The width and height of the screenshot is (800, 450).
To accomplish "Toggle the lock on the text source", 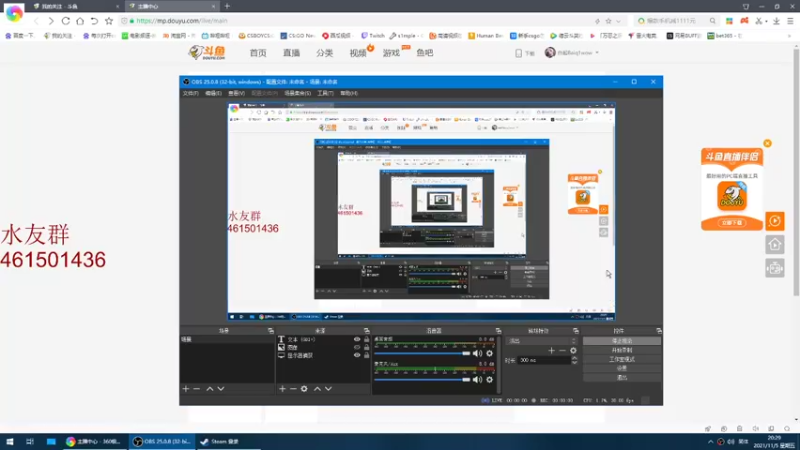I will [x=366, y=339].
